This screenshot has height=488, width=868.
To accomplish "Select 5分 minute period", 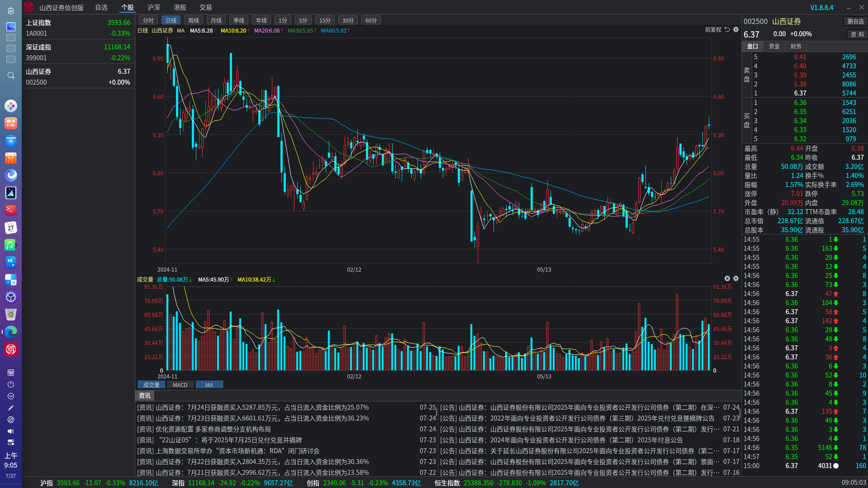I will (x=303, y=20).
